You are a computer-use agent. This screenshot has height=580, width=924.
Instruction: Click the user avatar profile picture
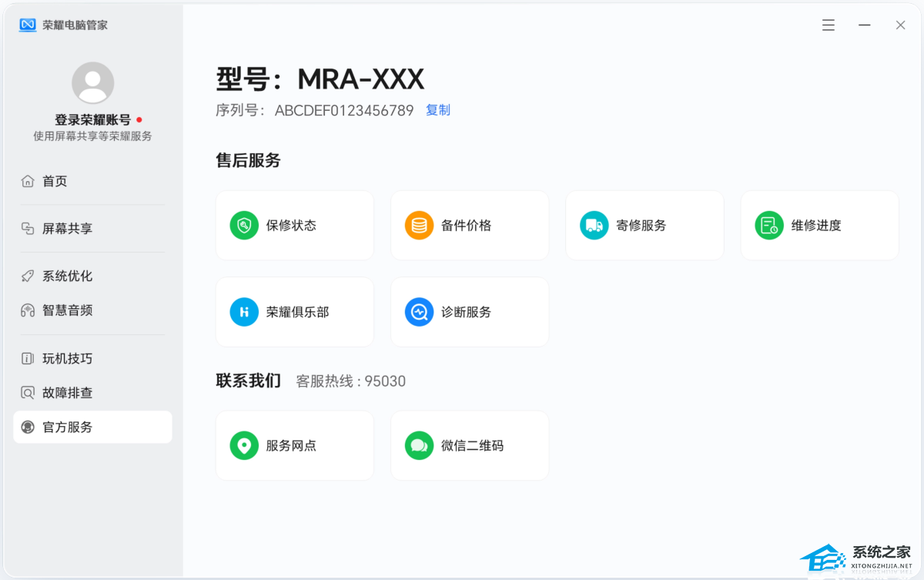93,83
